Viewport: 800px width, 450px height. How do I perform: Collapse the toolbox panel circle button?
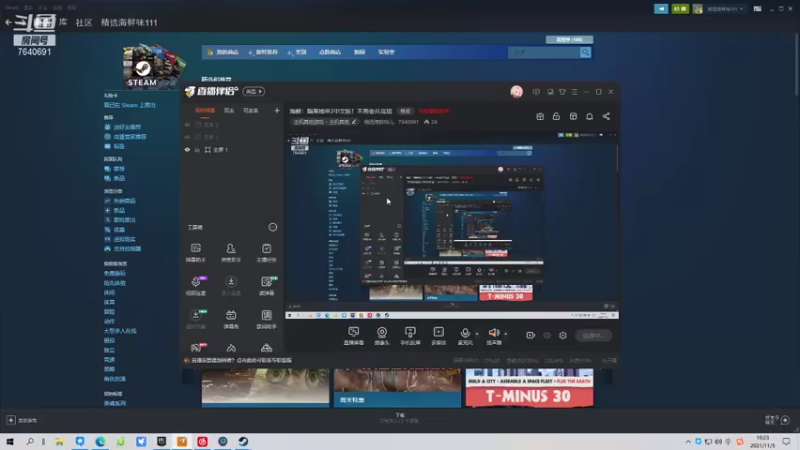point(273,227)
